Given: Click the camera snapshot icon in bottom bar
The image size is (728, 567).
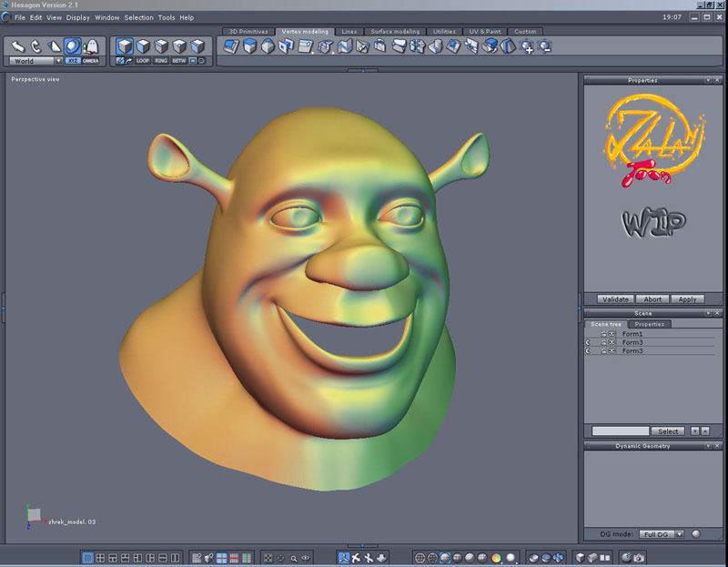Looking at the screenshot, I should coord(639,557).
